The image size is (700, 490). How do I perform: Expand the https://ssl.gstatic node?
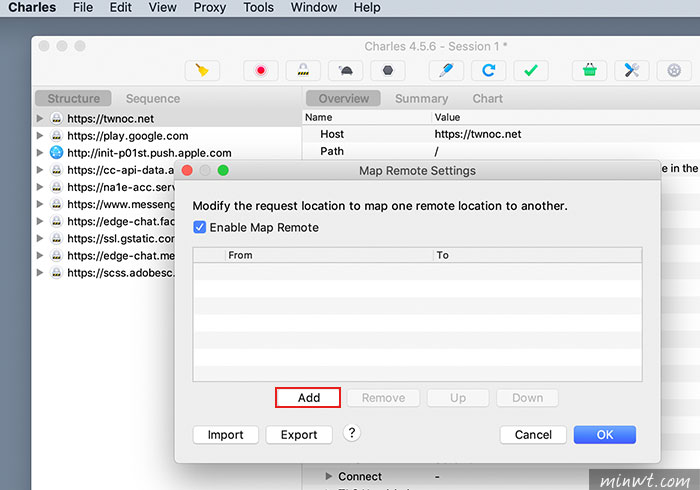[40, 238]
